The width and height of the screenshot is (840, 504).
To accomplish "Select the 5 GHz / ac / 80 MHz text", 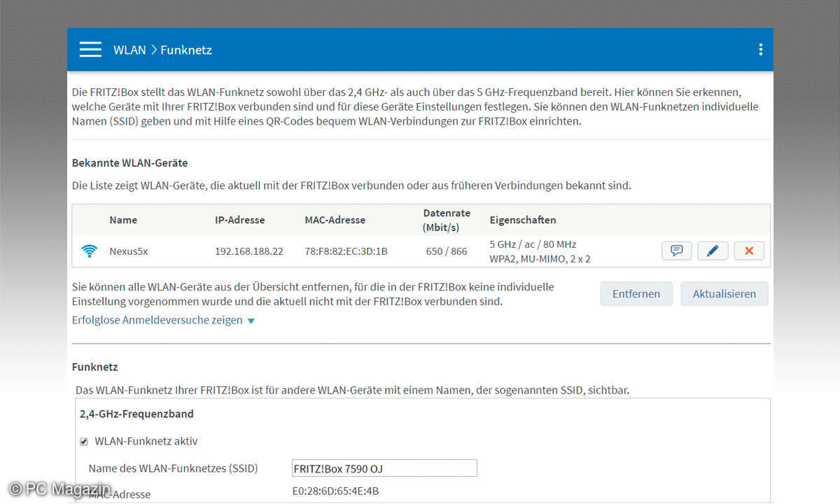I will click(x=533, y=244).
